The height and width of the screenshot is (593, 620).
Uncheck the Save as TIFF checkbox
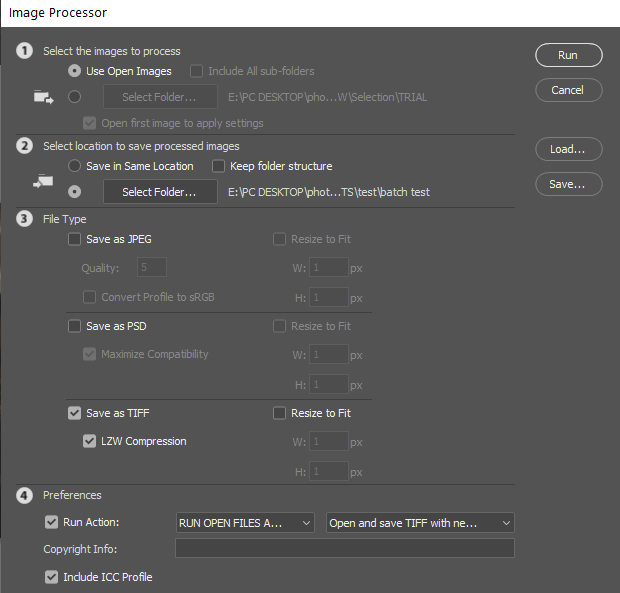(75, 413)
